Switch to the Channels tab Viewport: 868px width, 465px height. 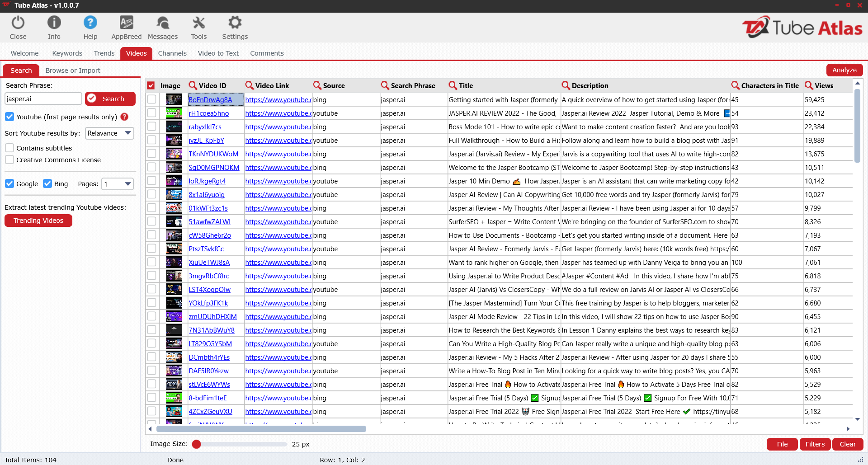pyautogui.click(x=172, y=53)
